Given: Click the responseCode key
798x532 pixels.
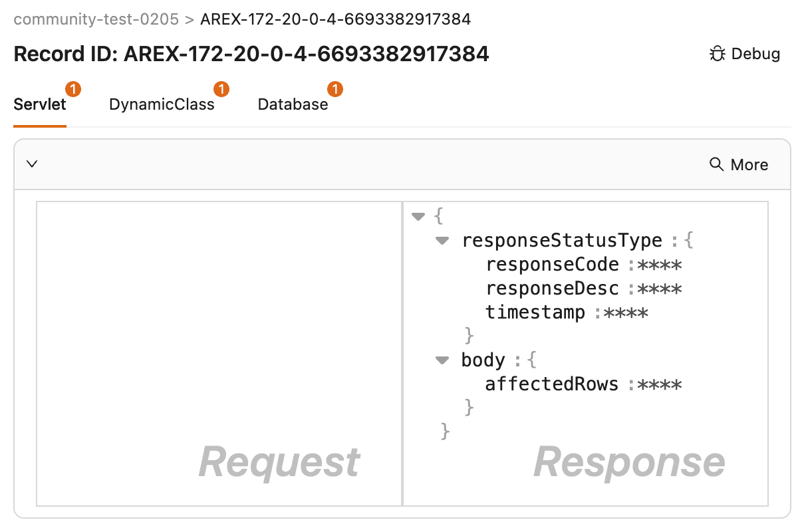Looking at the screenshot, I should [553, 265].
